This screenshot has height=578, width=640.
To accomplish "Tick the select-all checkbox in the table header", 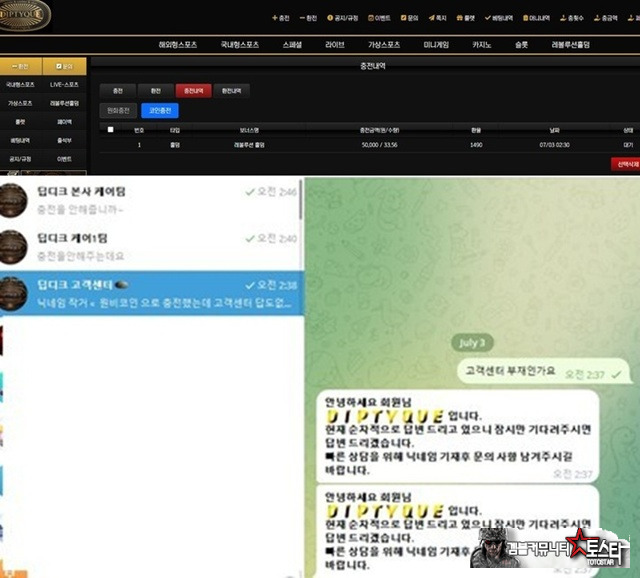I will pyautogui.click(x=110, y=129).
